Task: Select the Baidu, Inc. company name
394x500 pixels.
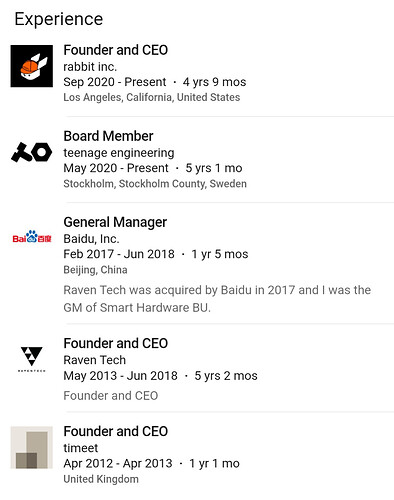Action: (91, 239)
